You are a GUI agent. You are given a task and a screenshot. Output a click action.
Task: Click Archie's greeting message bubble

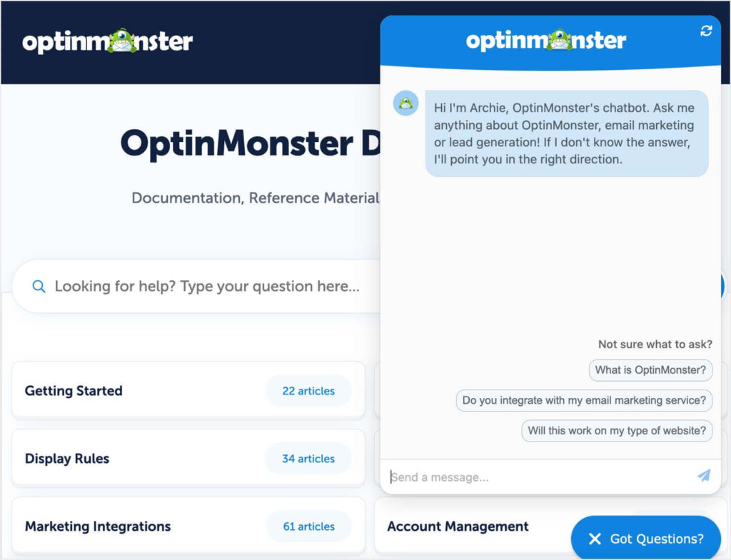566,133
